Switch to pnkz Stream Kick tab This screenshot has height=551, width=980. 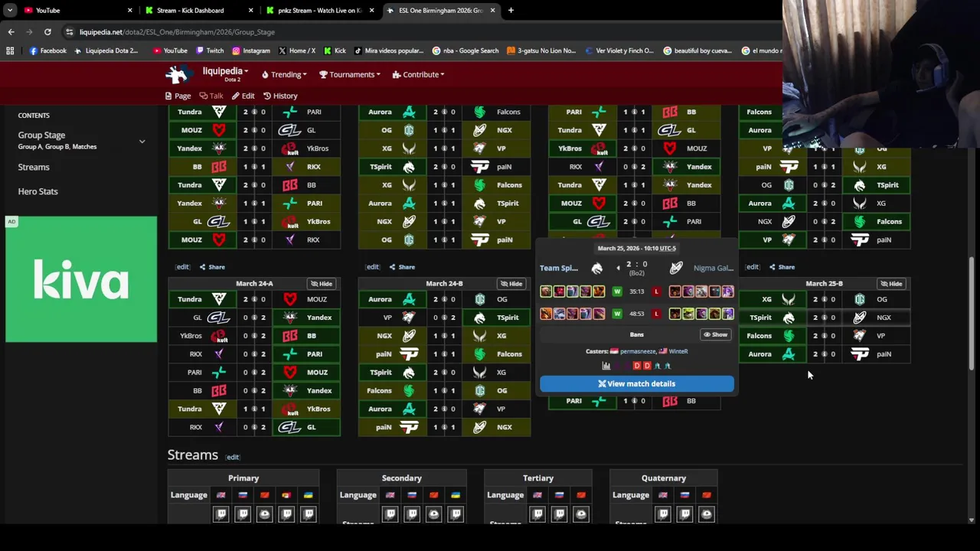(319, 11)
